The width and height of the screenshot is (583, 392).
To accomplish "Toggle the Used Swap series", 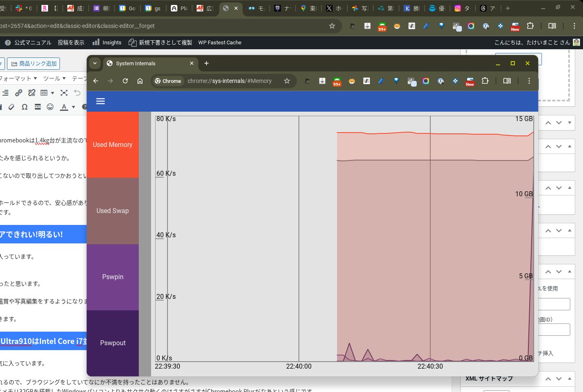I will tap(112, 211).
